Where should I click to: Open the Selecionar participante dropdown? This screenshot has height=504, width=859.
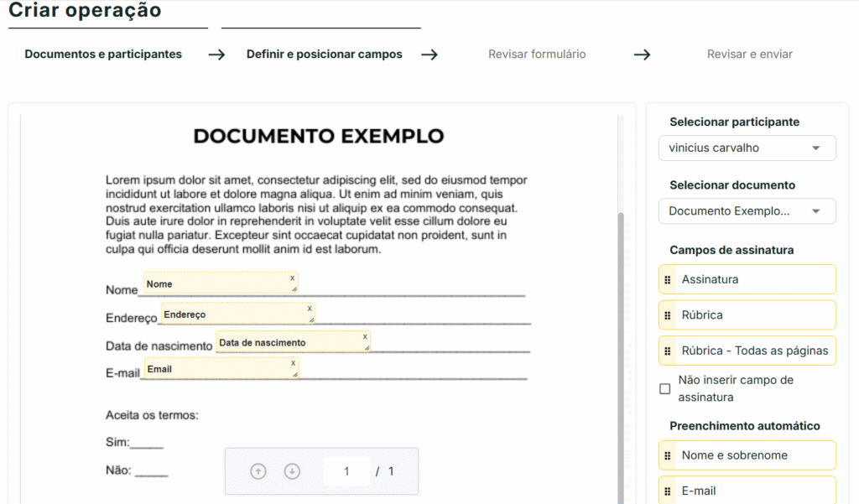click(x=747, y=148)
